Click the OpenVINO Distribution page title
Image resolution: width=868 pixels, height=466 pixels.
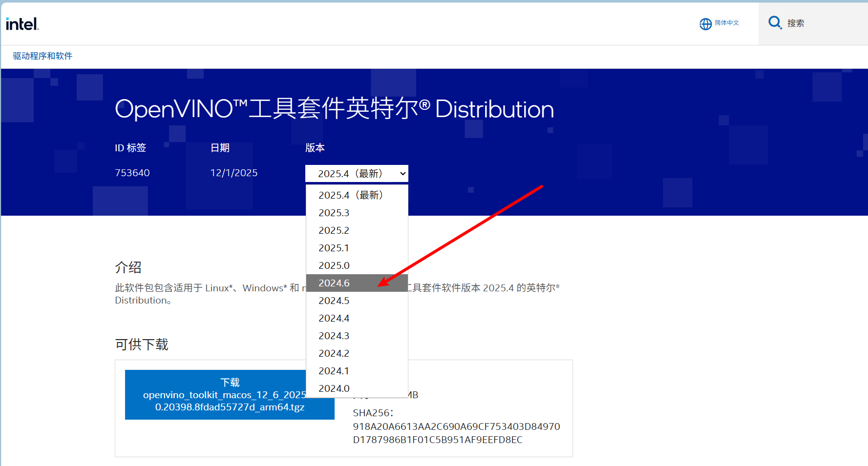[335, 108]
